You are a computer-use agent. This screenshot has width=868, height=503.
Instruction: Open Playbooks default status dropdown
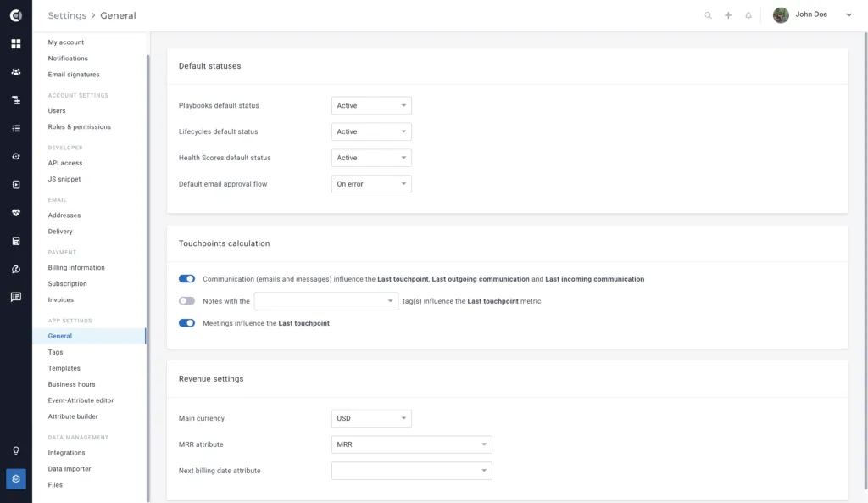tap(371, 106)
